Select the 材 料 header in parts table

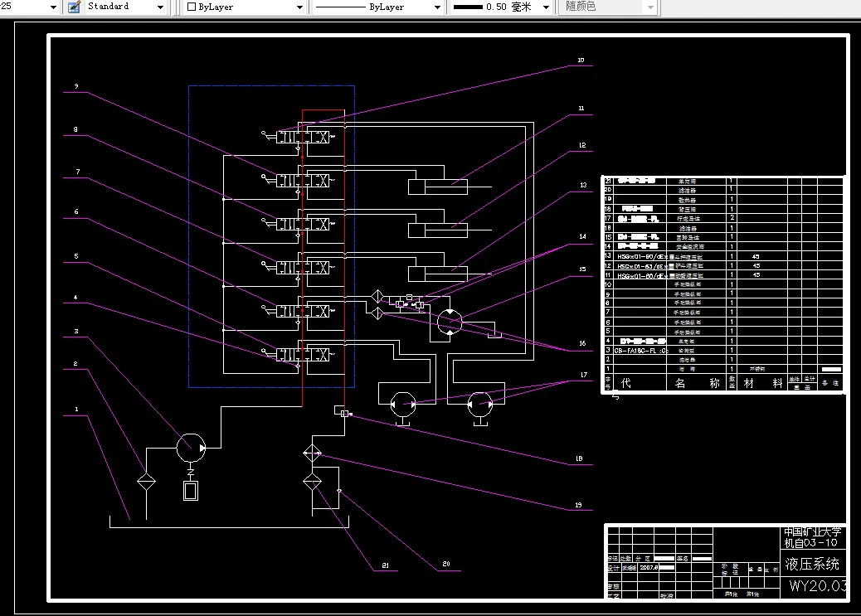[x=763, y=383]
